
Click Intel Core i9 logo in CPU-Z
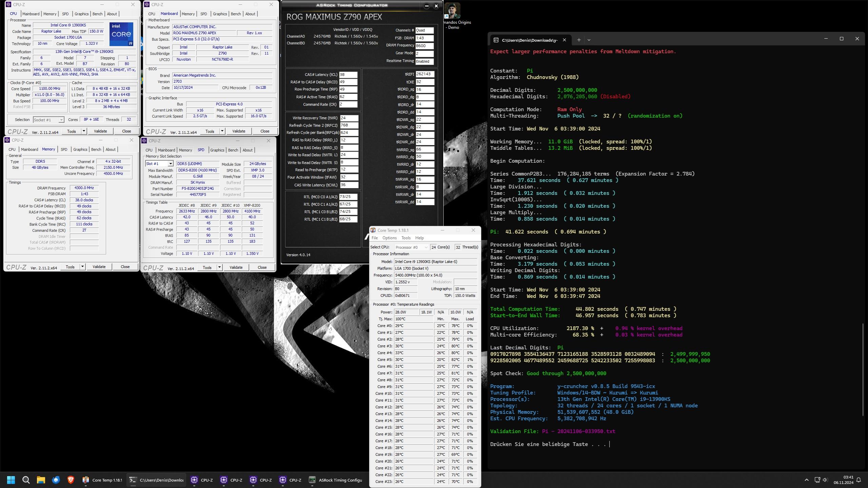click(121, 34)
